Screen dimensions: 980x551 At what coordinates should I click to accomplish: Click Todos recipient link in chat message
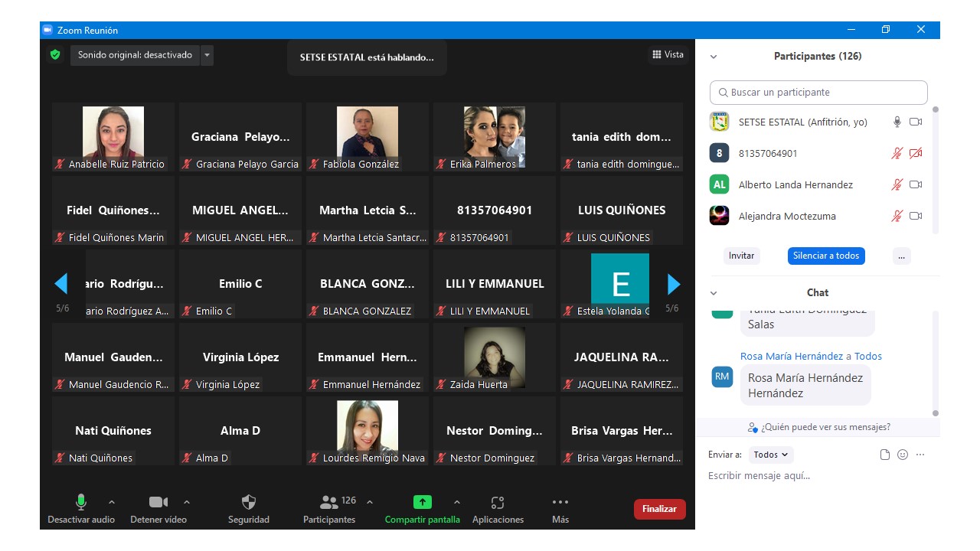tap(868, 356)
